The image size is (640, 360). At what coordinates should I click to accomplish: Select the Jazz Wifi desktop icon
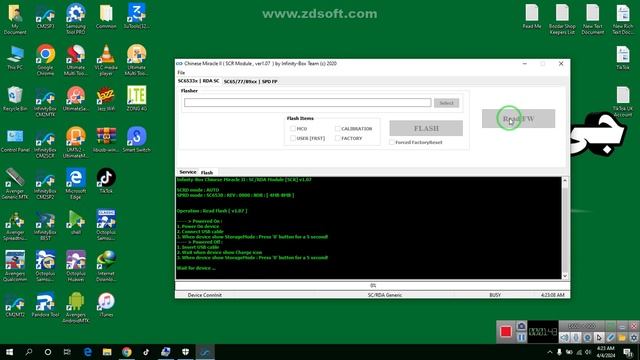(x=106, y=98)
